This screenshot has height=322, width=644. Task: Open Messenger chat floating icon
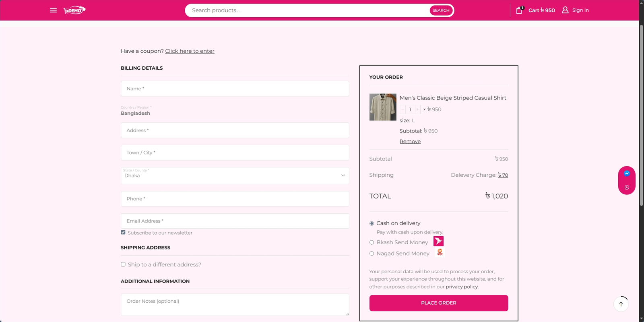[x=627, y=173]
